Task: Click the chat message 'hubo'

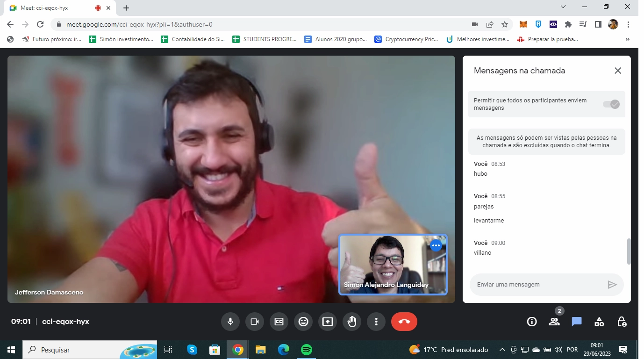Action: coord(480,174)
